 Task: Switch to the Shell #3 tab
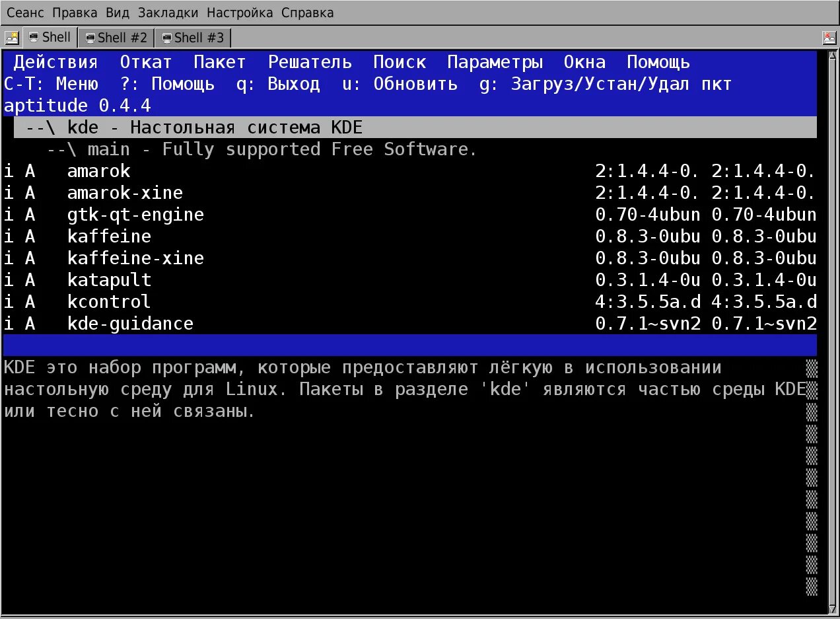(193, 38)
